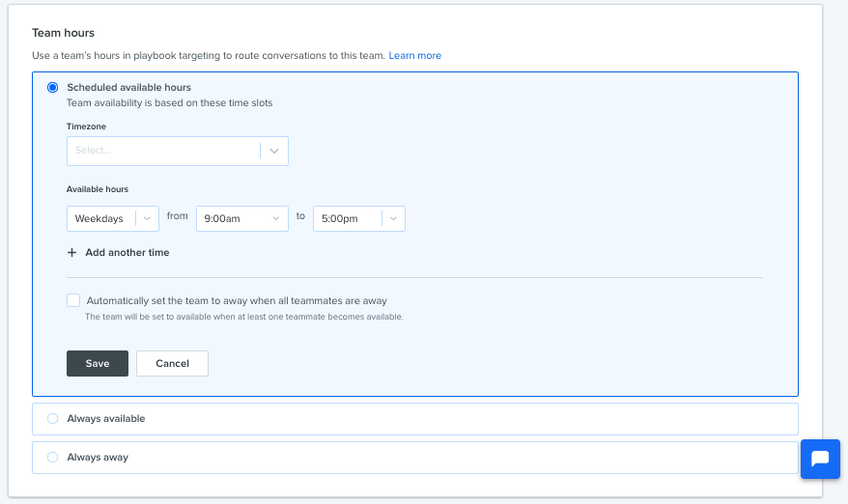Enable automatically set team to away checkbox
The width and height of the screenshot is (848, 504).
click(x=73, y=300)
